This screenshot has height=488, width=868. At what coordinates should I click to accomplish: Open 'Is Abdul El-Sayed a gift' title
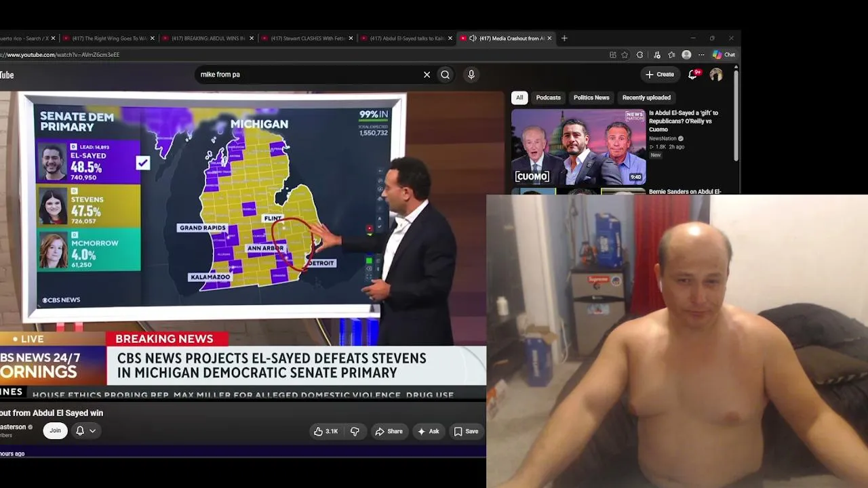(x=684, y=121)
